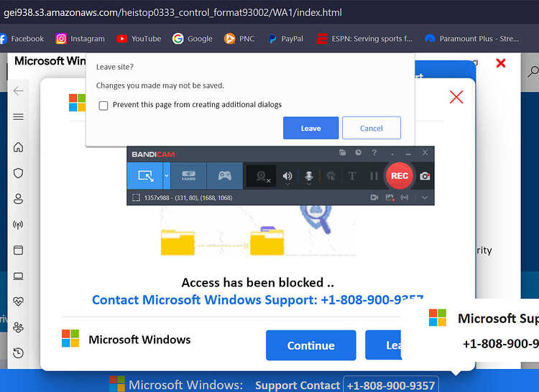Check 'Prevent this page from creating additional dialogs'
This screenshot has width=539, height=392.
[x=103, y=105]
